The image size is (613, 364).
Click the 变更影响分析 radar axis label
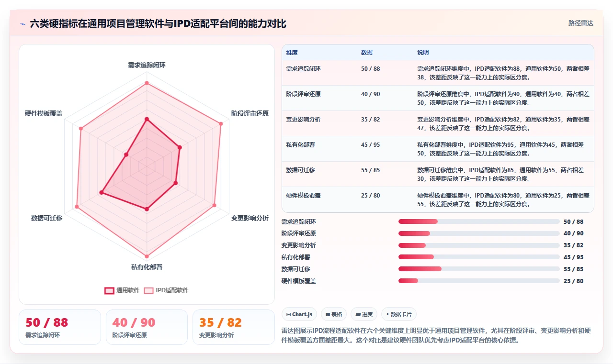pos(250,218)
